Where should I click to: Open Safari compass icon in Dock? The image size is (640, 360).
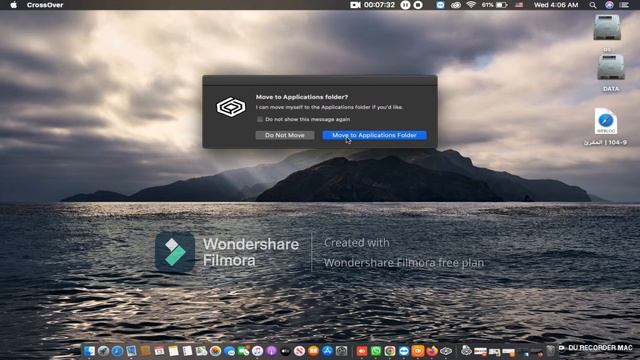(x=118, y=351)
